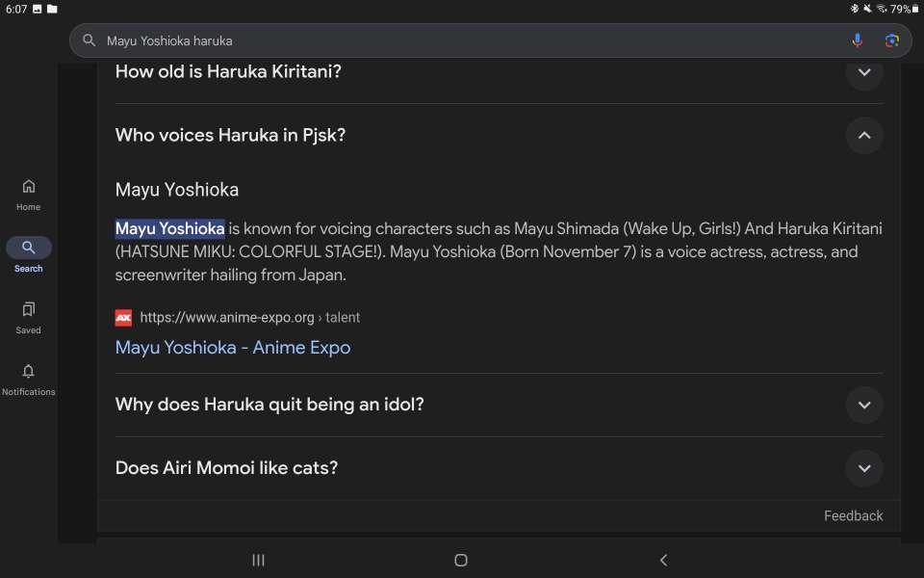The image size is (924, 578).
Task: Expand "Why does Haruka quit being an idol?"
Action: pos(863,405)
